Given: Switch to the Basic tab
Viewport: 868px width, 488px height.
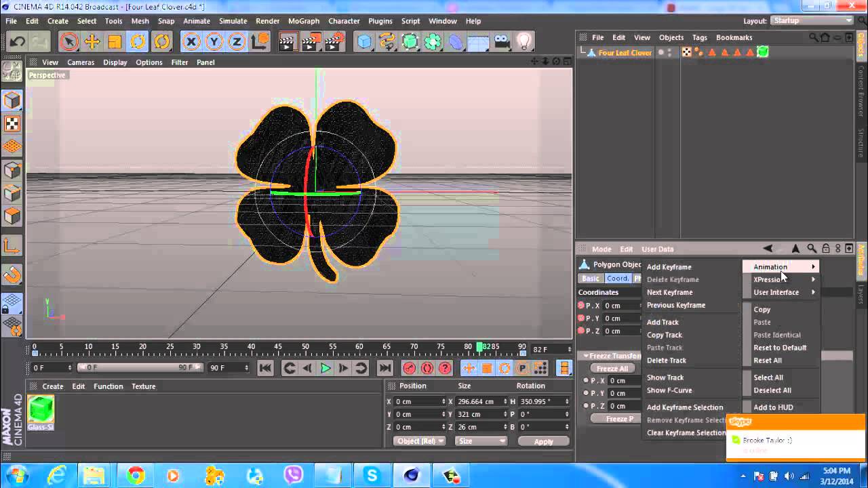Looking at the screenshot, I should [590, 279].
